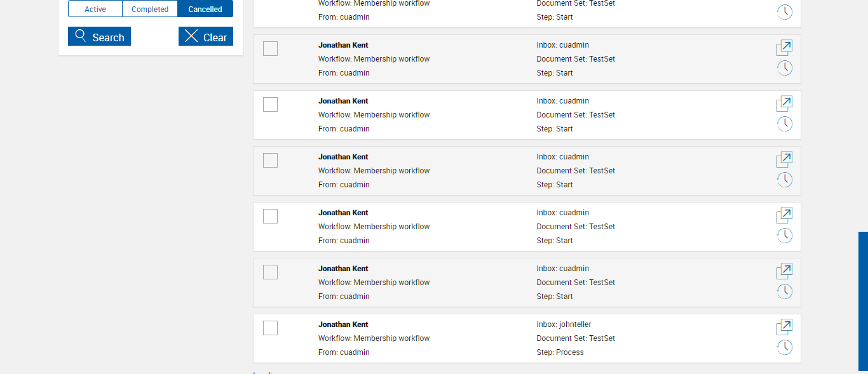This screenshot has width=868, height=374.
Task: Open the workflow item with Inbox johnteller
Action: click(785, 327)
